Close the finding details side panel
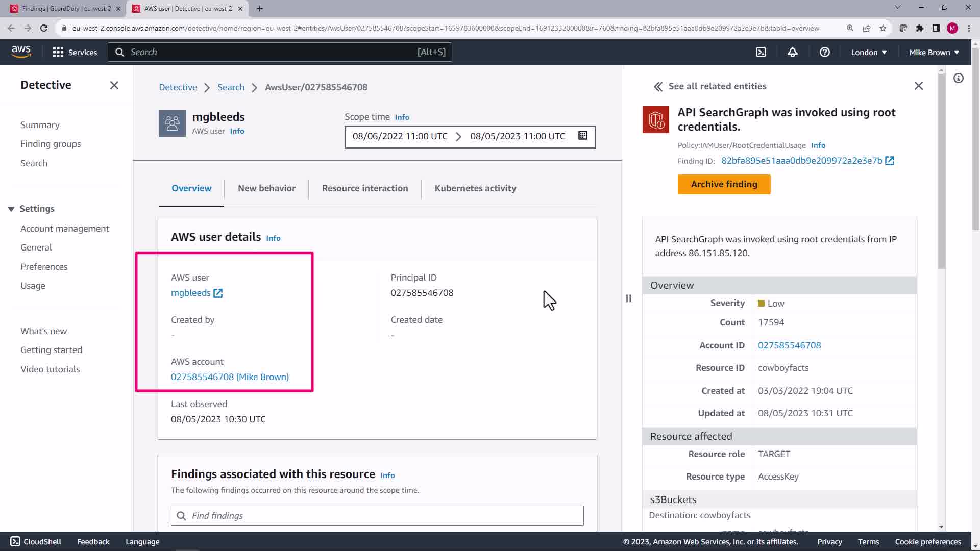Screen dimensions: 980x551 pyautogui.click(x=918, y=86)
